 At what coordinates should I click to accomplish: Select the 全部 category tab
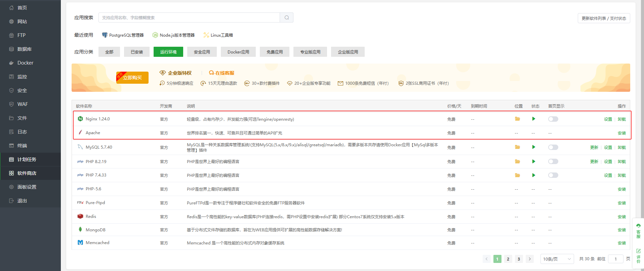[x=109, y=52]
